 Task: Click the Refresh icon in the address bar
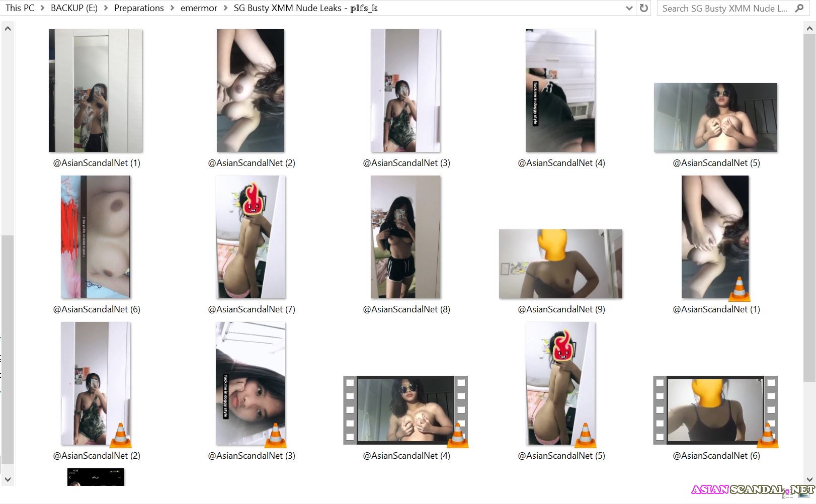644,8
